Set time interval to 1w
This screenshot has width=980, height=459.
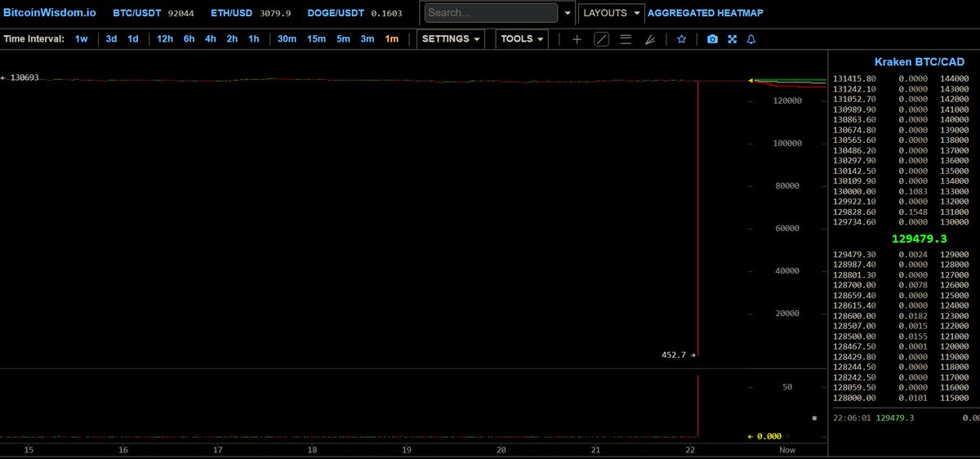(82, 39)
